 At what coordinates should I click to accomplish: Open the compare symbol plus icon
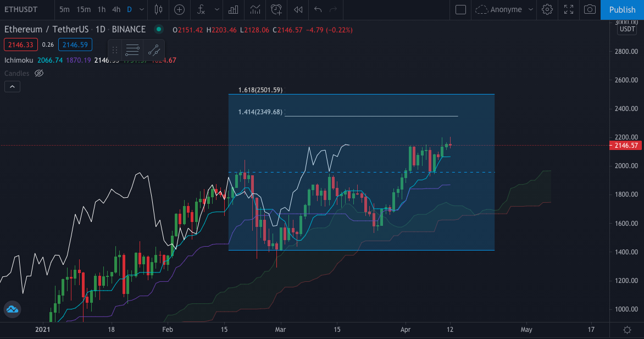179,9
